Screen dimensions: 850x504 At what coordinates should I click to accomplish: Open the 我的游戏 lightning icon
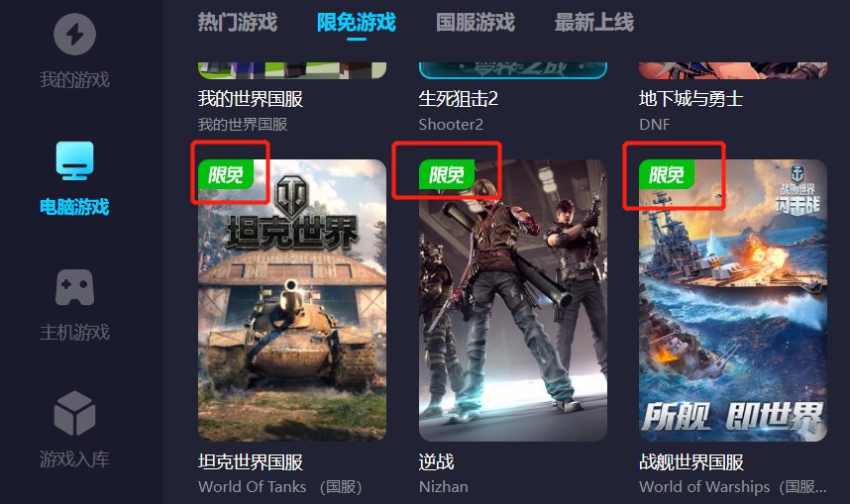75,34
